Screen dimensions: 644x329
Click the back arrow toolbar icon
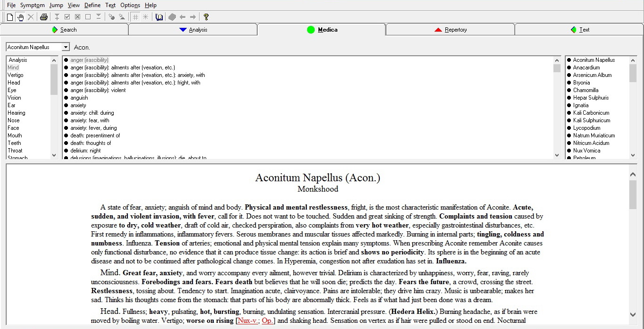183,17
